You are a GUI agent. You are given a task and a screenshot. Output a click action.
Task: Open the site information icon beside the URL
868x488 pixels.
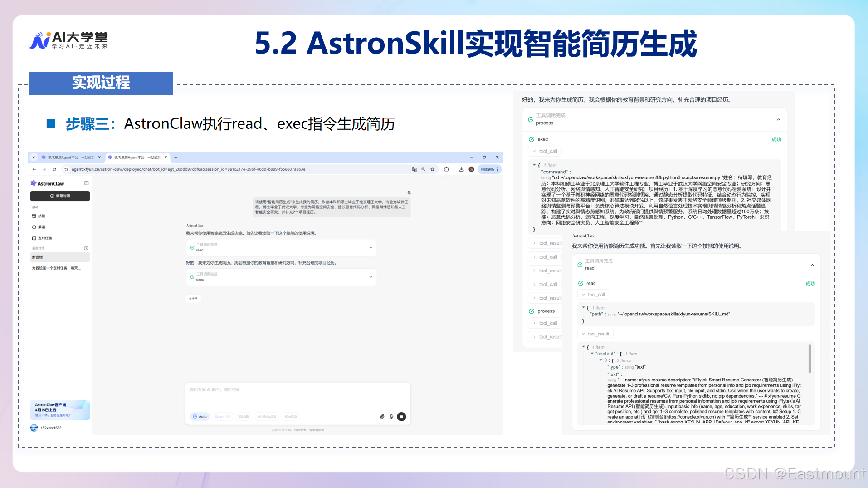pos(66,169)
